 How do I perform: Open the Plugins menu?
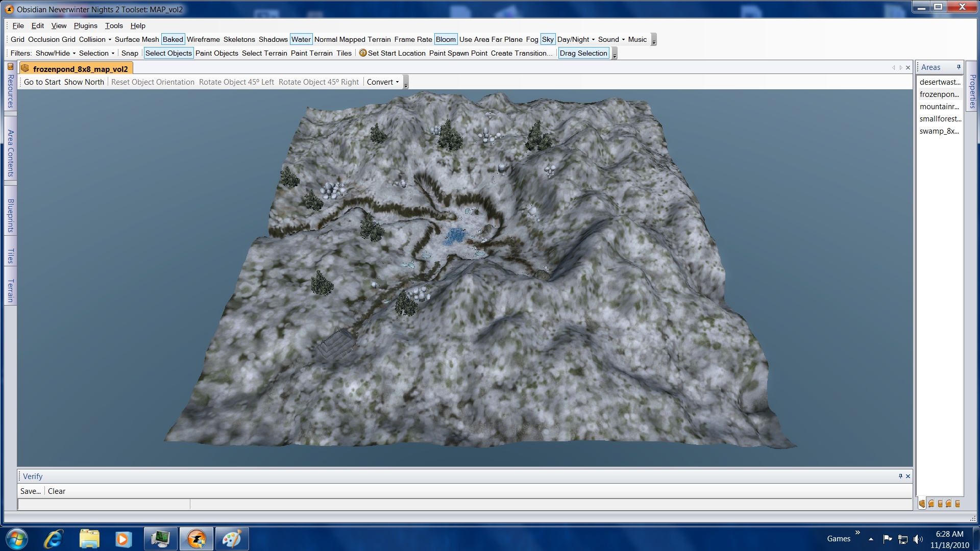tap(85, 26)
